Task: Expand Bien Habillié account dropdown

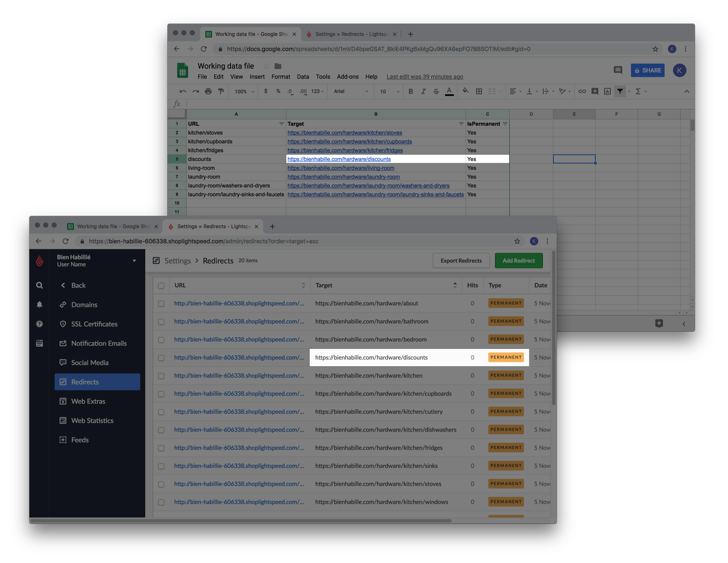Action: [x=134, y=261]
